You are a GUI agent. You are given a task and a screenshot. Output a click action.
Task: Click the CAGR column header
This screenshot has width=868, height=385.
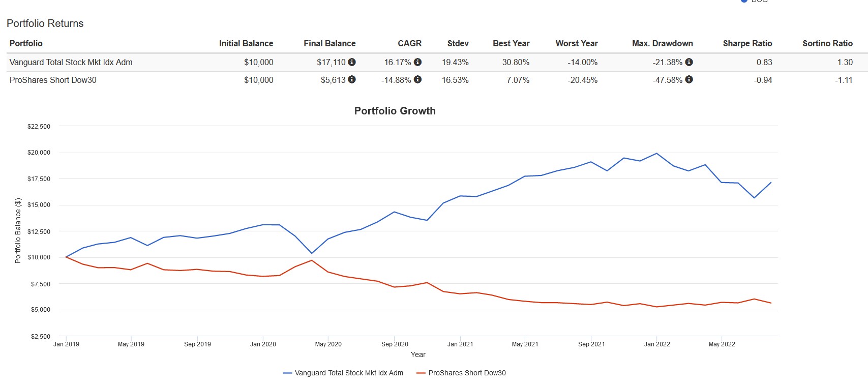pyautogui.click(x=409, y=43)
